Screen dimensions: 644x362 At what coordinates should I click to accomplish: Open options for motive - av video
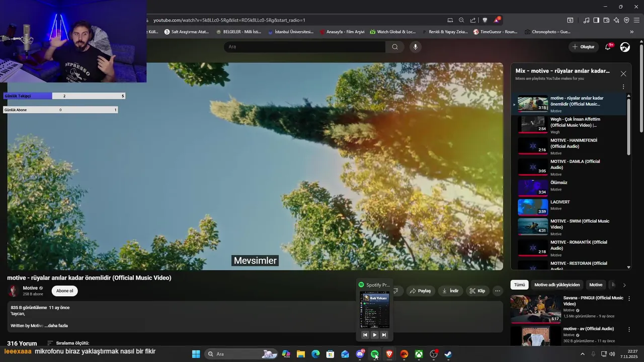pos(629,329)
